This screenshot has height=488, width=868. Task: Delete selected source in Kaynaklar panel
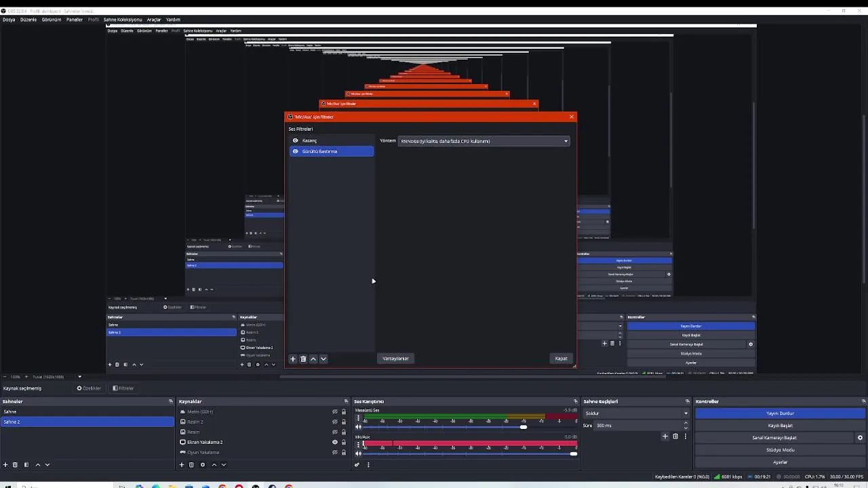[191, 465]
